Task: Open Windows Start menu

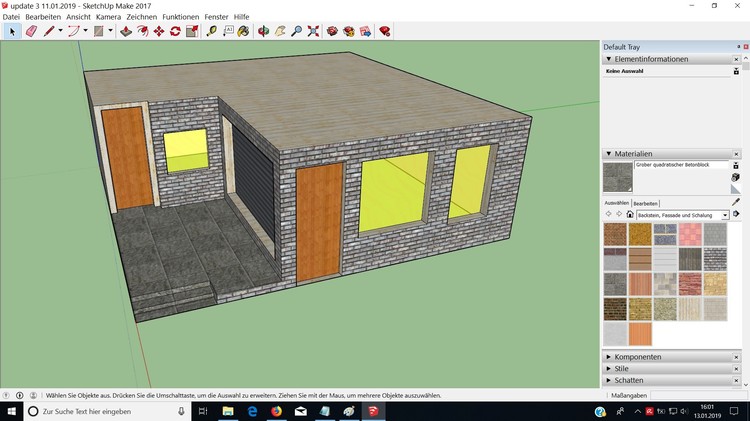Action: pyautogui.click(x=11, y=411)
